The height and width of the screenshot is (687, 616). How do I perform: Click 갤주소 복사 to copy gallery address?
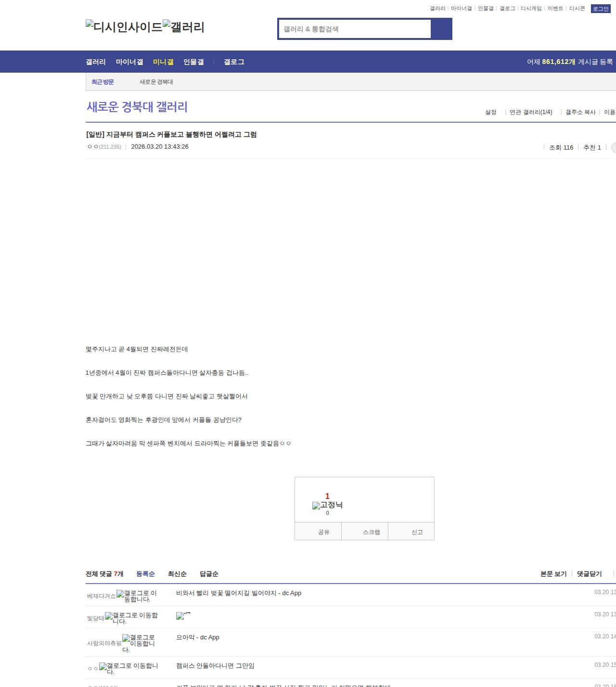tap(580, 112)
